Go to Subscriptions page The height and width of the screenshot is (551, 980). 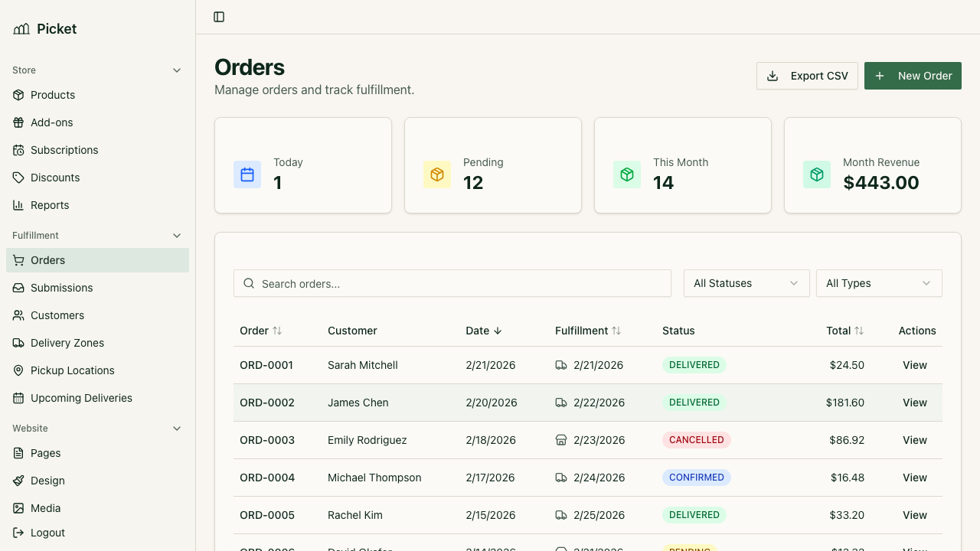point(97,150)
